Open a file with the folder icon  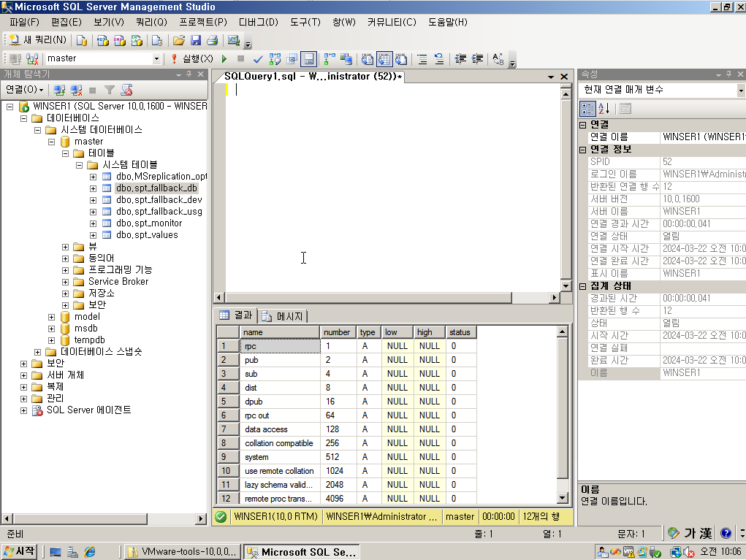click(179, 40)
